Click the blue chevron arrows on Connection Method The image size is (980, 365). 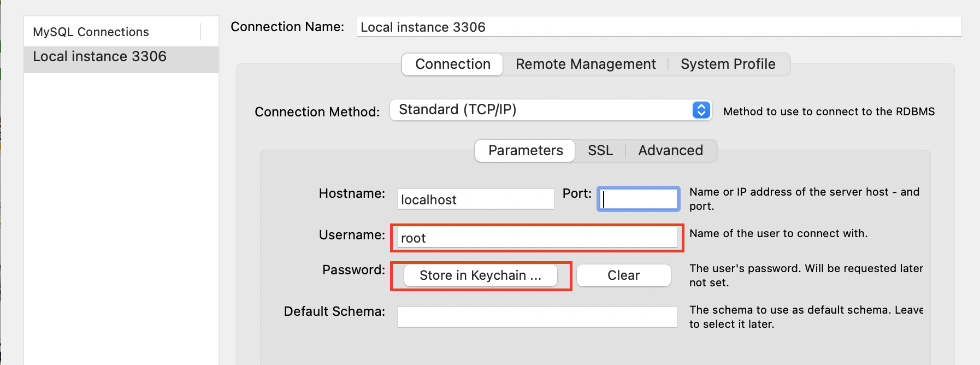click(x=701, y=110)
